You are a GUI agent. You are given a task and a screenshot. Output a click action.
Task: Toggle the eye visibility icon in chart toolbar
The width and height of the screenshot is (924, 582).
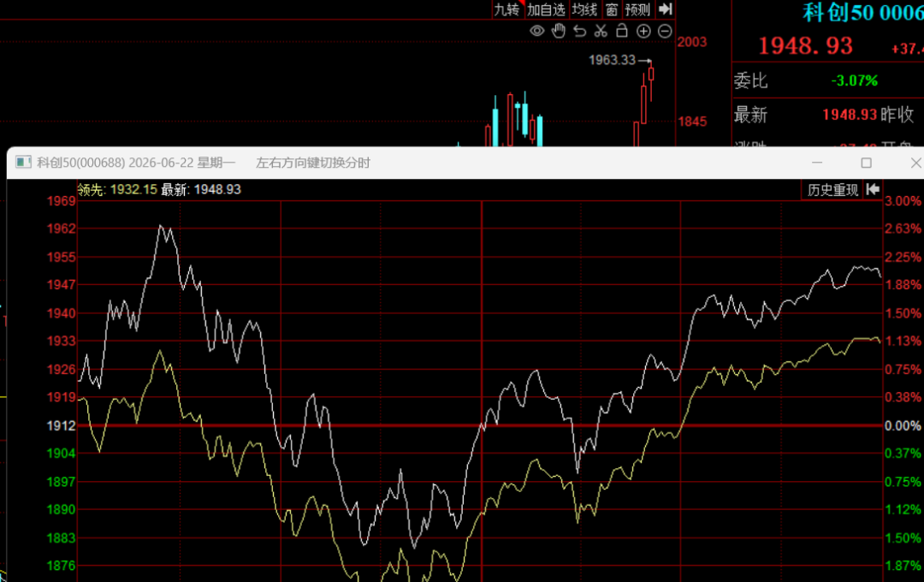click(536, 32)
